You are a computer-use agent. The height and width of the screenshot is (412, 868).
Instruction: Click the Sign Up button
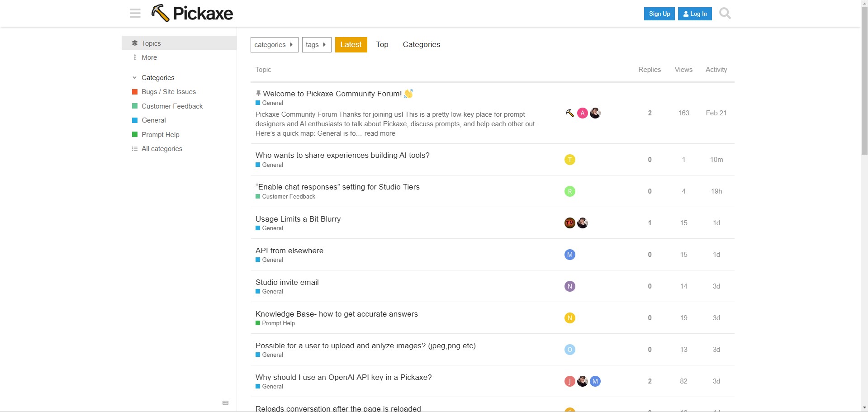(659, 14)
